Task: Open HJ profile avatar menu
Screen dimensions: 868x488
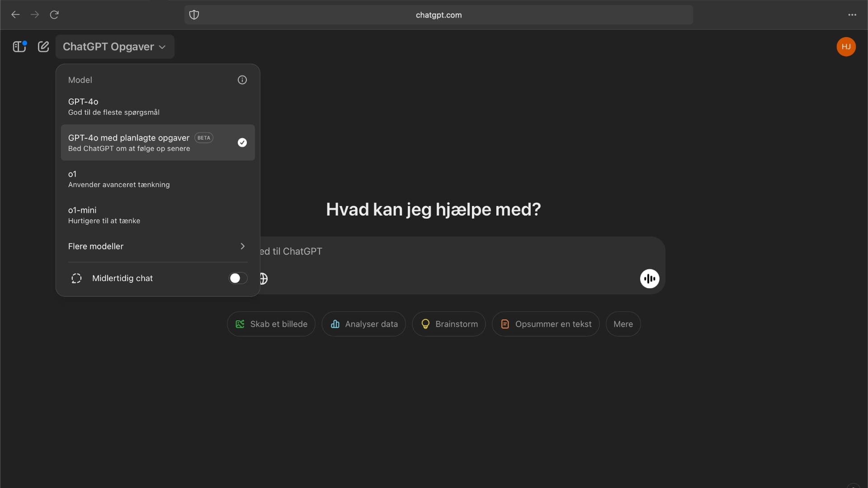Action: (846, 47)
